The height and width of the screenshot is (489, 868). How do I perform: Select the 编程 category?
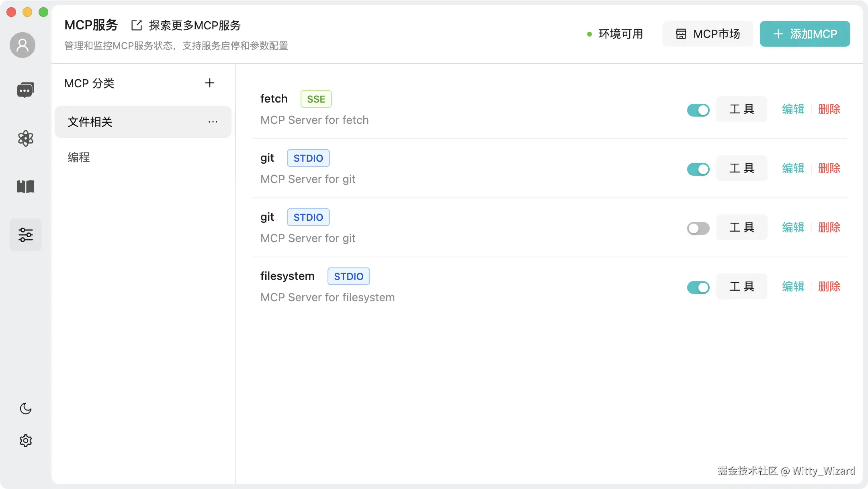[79, 157]
